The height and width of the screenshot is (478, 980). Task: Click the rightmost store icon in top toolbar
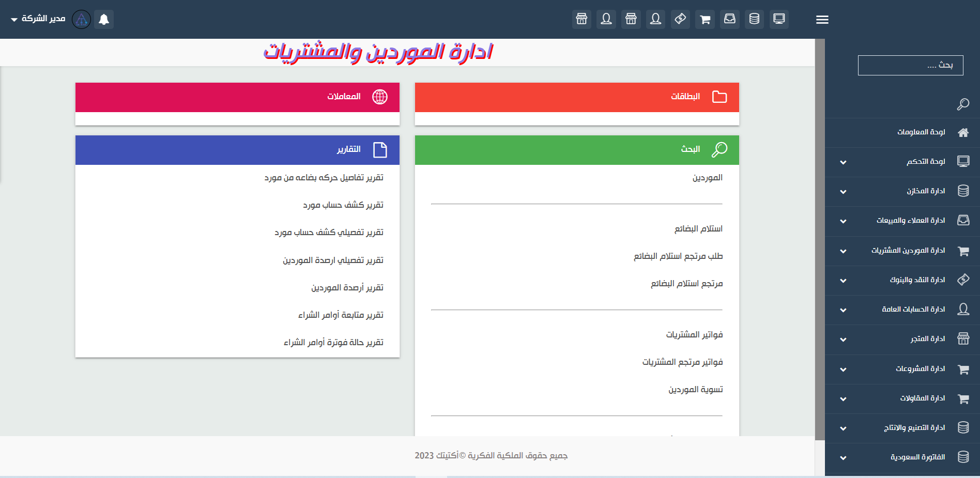(x=631, y=19)
